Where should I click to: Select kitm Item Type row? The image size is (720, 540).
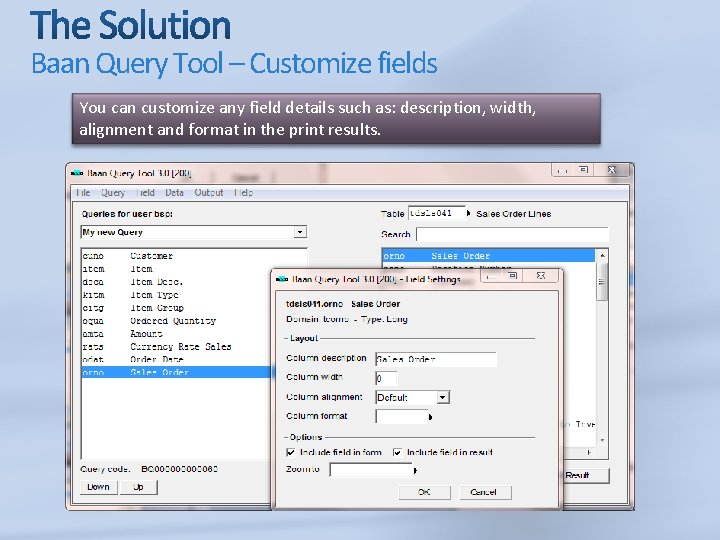(x=176, y=295)
